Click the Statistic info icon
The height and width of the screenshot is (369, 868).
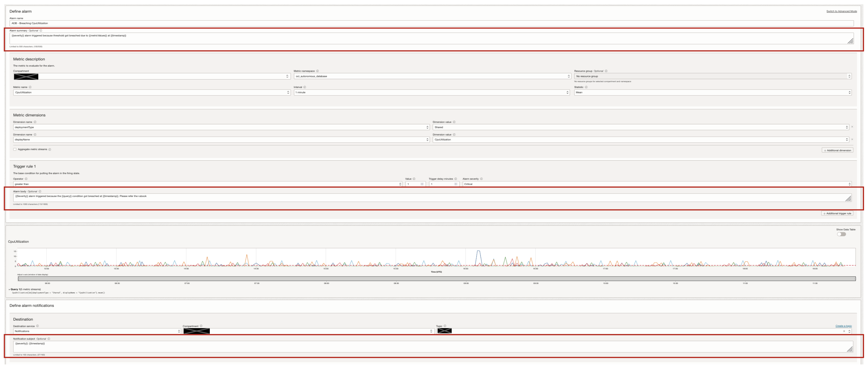(586, 87)
